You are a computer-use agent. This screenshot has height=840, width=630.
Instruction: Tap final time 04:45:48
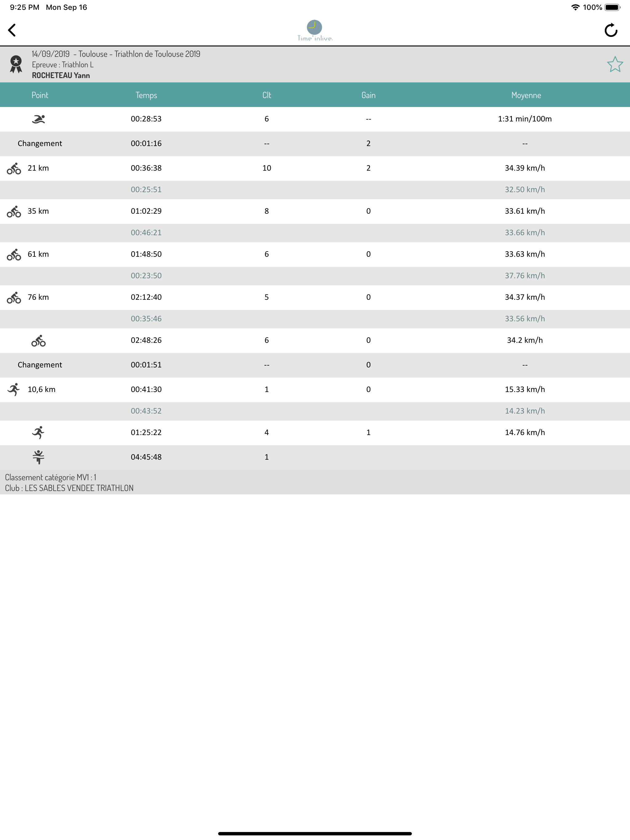pyautogui.click(x=146, y=457)
